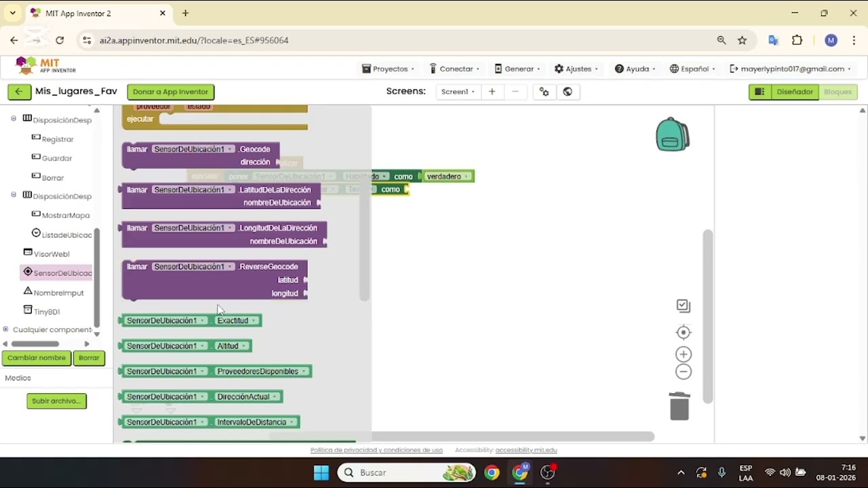Screen dimensions: 868x488
Task: Expand Cualquier componente section
Action: tap(5, 329)
